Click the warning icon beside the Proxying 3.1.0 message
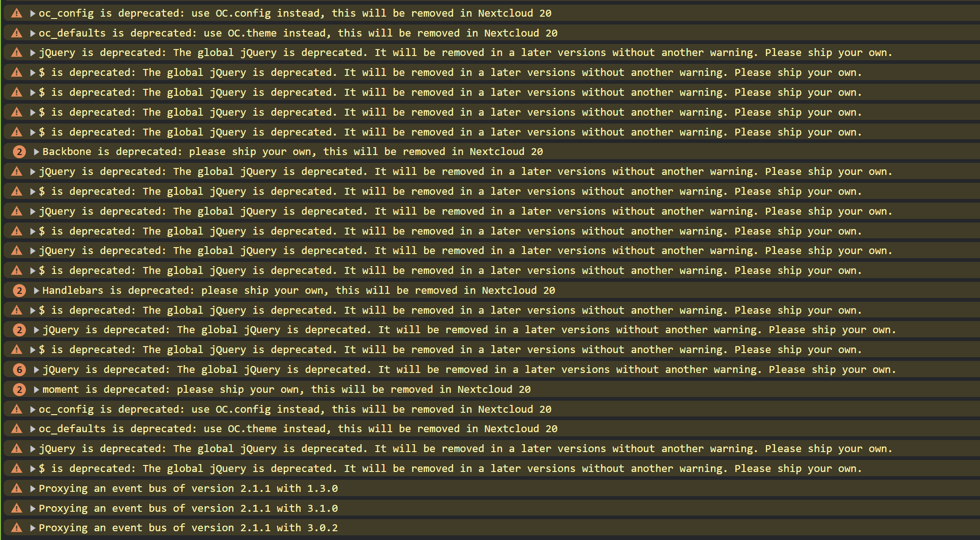The width and height of the screenshot is (980, 540). point(17,508)
